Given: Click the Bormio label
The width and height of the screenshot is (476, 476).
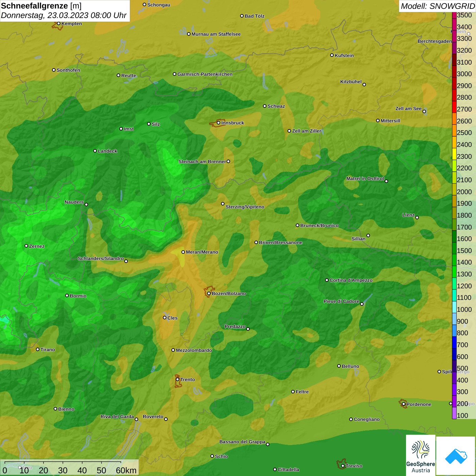Looking at the screenshot, I should [78, 296].
